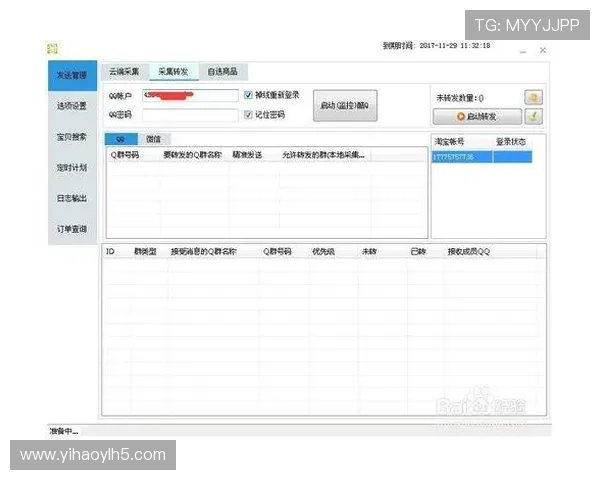
Task: Open the 定时计划 sidebar section
Action: [72, 167]
